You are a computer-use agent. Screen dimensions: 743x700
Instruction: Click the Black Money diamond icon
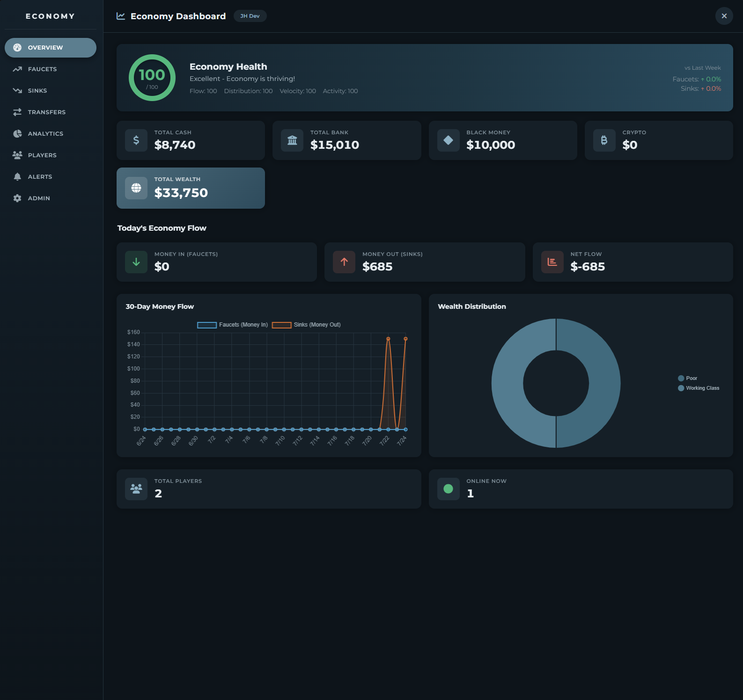(x=449, y=140)
